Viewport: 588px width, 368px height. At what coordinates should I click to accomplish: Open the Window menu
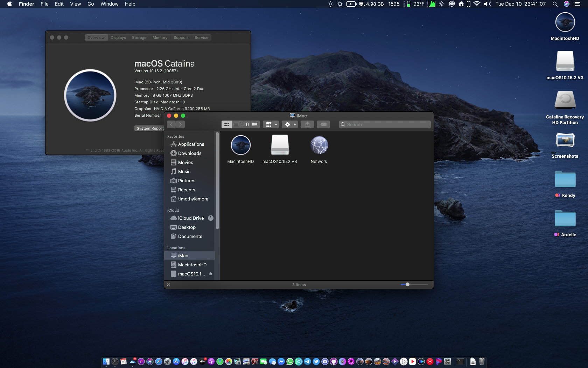point(109,4)
